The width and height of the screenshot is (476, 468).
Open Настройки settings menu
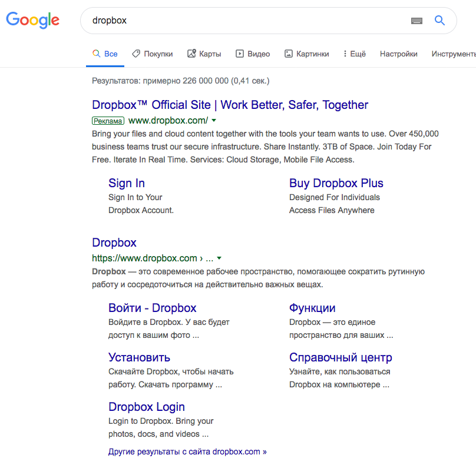[399, 54]
